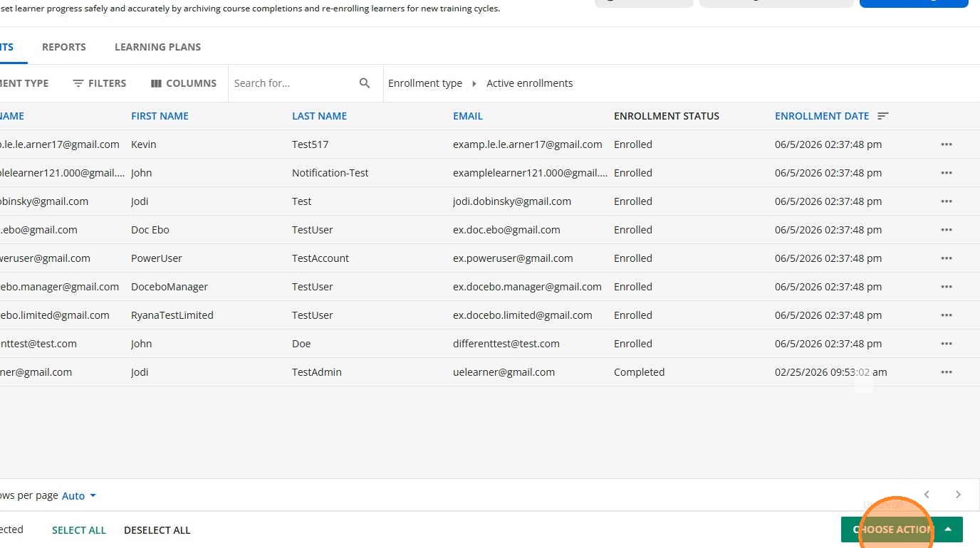
Task: Click last name TestAccount
Action: [x=320, y=258]
